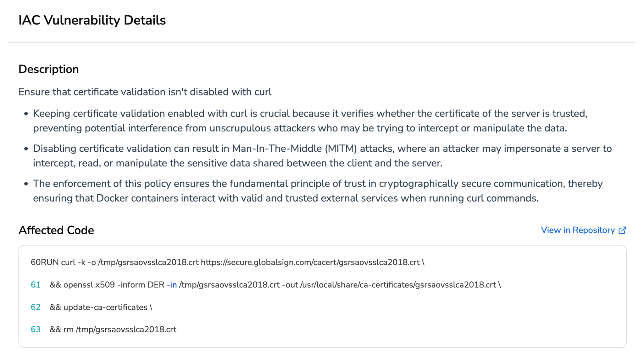Select line number 61 in affected code
The image size is (644, 358).
(36, 285)
